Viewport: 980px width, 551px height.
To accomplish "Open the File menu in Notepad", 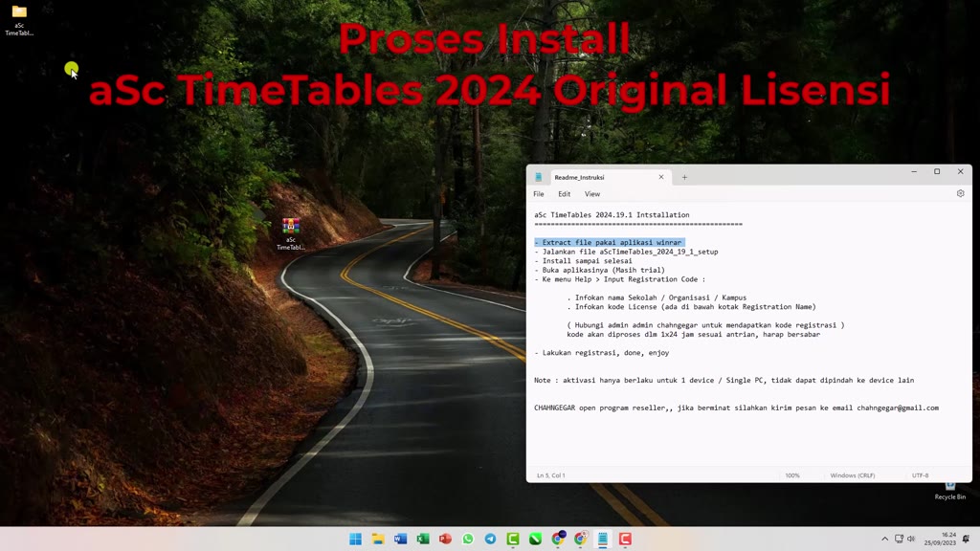I will [x=538, y=193].
